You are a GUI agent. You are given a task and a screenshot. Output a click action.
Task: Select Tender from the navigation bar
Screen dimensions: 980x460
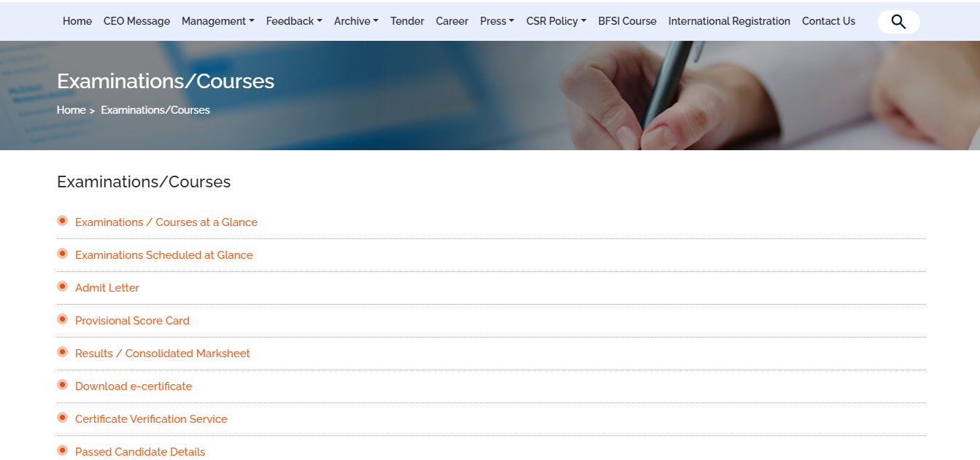click(x=407, y=21)
